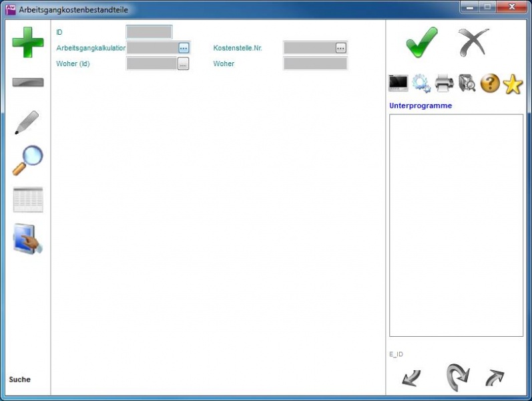Click the black monitor screen icon

tap(398, 84)
